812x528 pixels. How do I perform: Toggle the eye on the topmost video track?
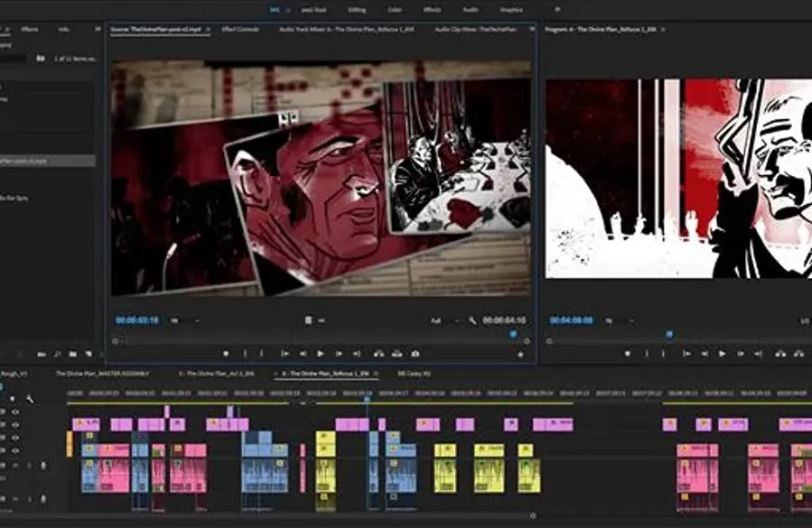click(15, 412)
